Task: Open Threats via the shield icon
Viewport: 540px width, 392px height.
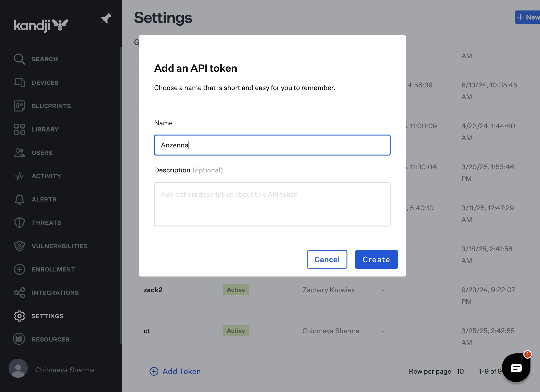Action: pos(19,223)
